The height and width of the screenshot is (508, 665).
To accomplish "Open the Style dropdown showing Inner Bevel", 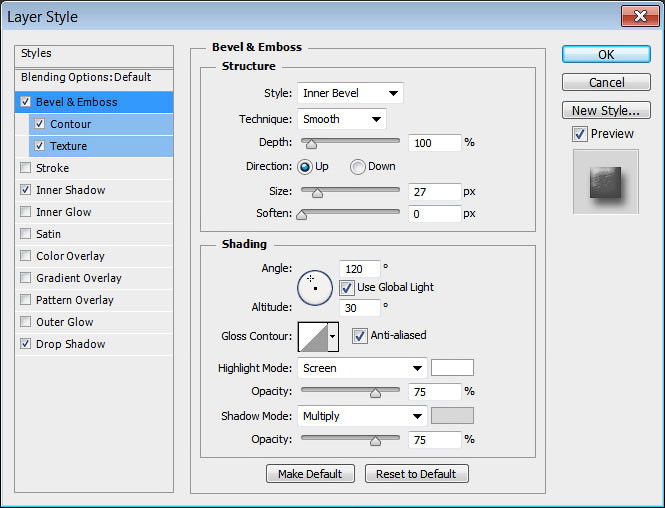I will pos(350,93).
